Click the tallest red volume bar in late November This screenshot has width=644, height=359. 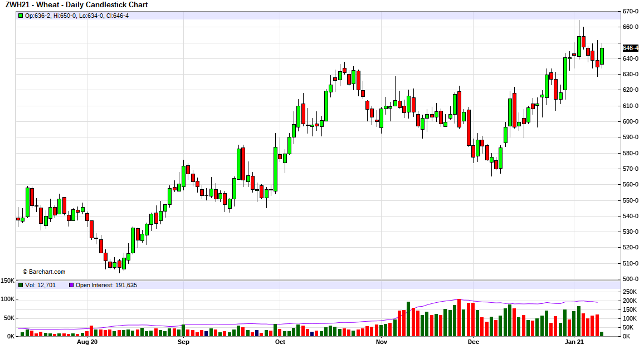pos(459,318)
